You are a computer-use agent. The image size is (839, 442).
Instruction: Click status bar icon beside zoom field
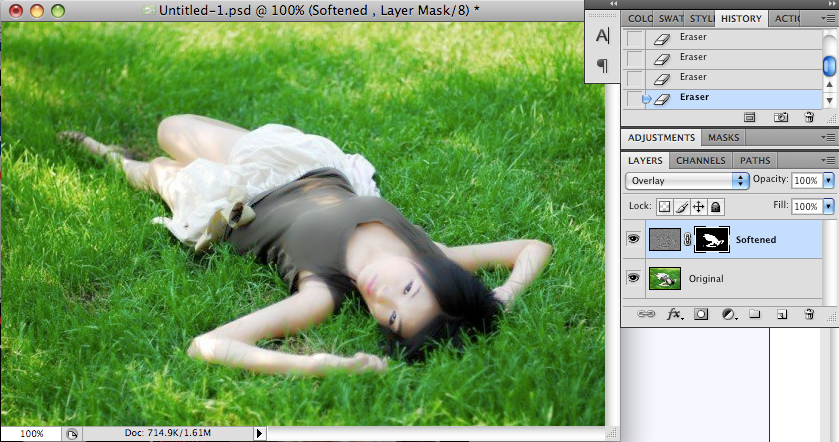pyautogui.click(x=72, y=434)
